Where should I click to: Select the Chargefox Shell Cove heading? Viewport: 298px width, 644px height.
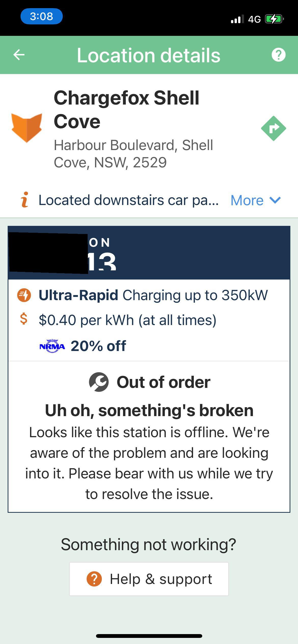pyautogui.click(x=126, y=109)
